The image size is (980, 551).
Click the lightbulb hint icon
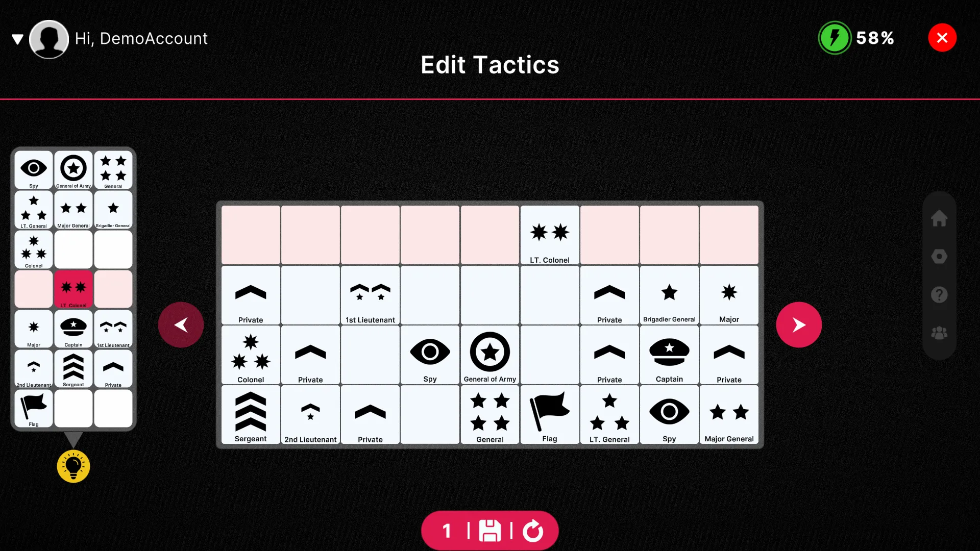click(72, 466)
